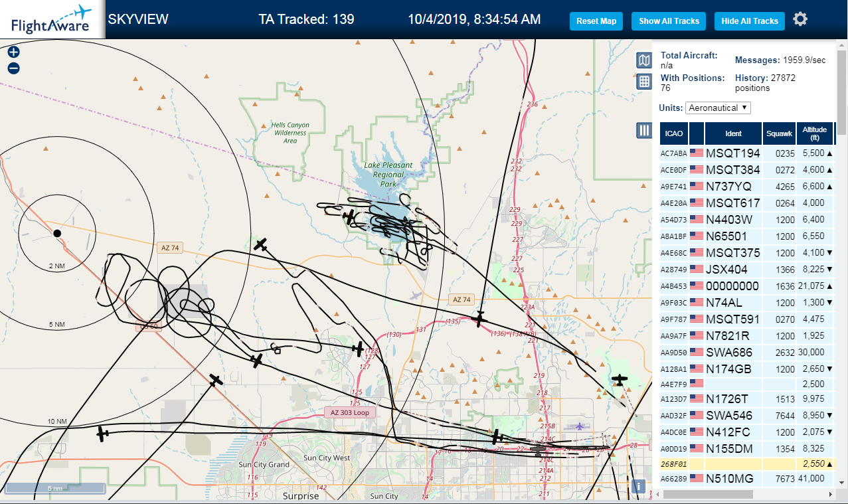This screenshot has width=848, height=504.
Task: Select aircraft N155DM in list
Action: click(x=746, y=449)
